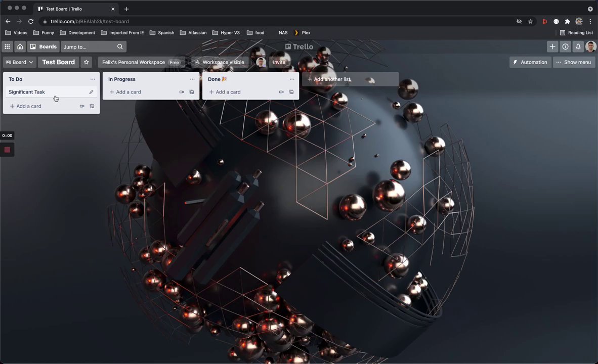Click the board member avatar
Image resolution: width=598 pixels, height=364 pixels.
pyautogui.click(x=261, y=62)
